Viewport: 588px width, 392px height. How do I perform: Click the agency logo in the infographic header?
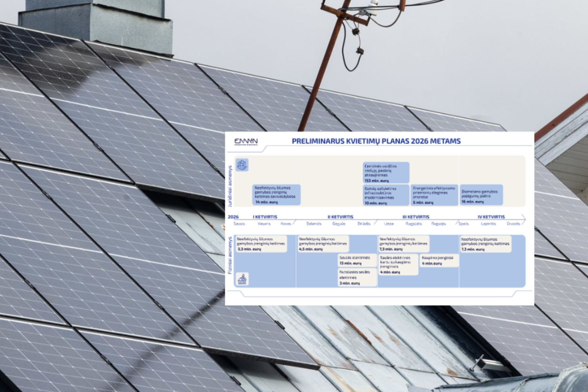pyautogui.click(x=246, y=142)
